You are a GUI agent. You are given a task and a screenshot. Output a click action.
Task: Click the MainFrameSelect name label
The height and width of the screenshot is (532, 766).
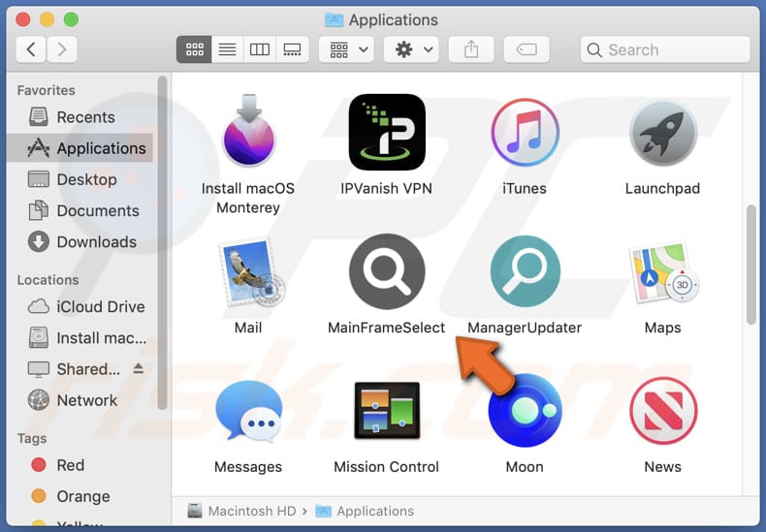click(x=387, y=328)
